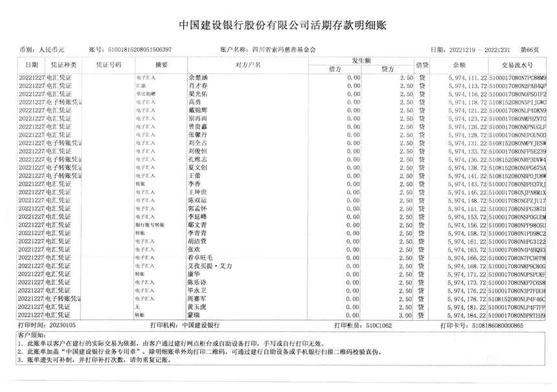
Task: Click counterparty name 孔维志
Action: pos(198,159)
